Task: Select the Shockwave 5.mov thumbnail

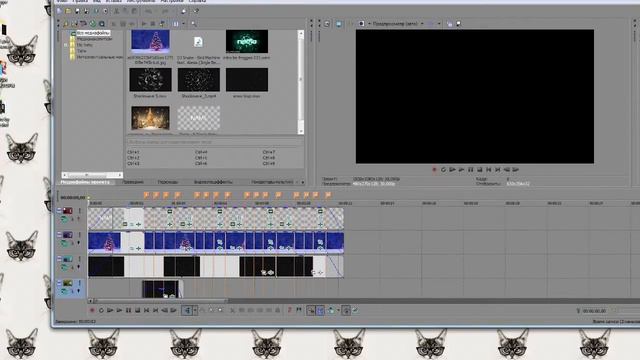Action: click(x=150, y=80)
